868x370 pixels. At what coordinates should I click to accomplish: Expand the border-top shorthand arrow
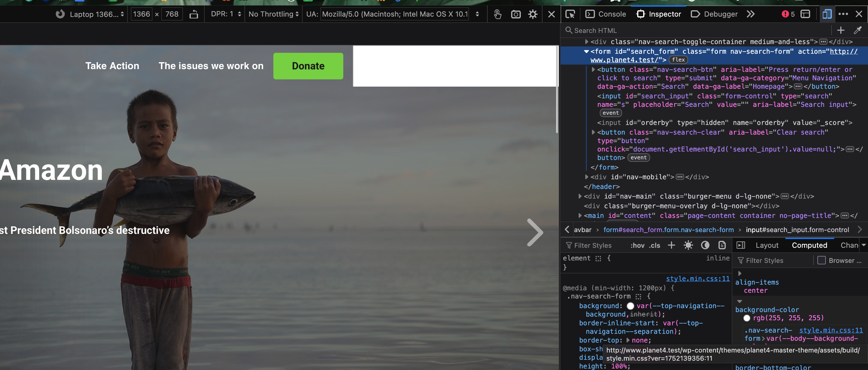[x=628, y=340]
